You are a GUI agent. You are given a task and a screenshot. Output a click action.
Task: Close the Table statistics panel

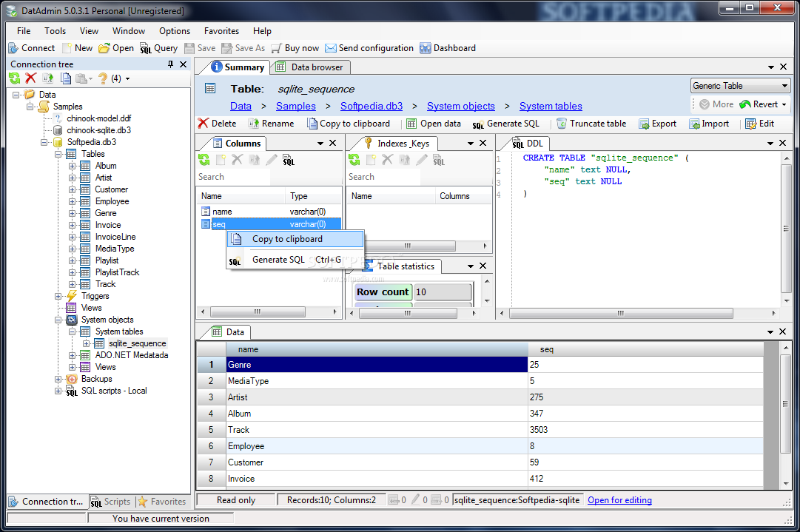point(483,266)
